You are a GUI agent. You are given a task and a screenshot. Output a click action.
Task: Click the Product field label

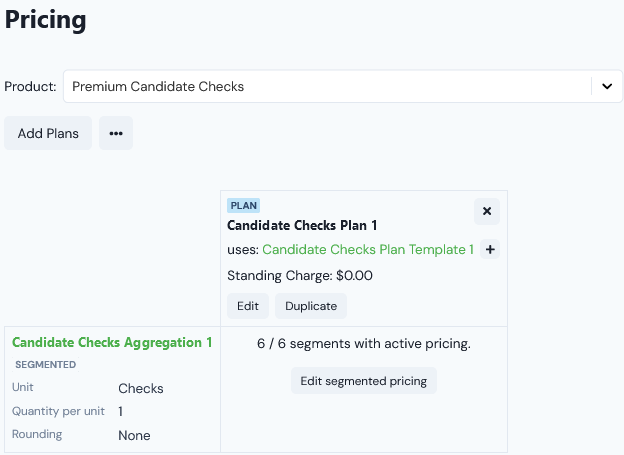[30, 87]
